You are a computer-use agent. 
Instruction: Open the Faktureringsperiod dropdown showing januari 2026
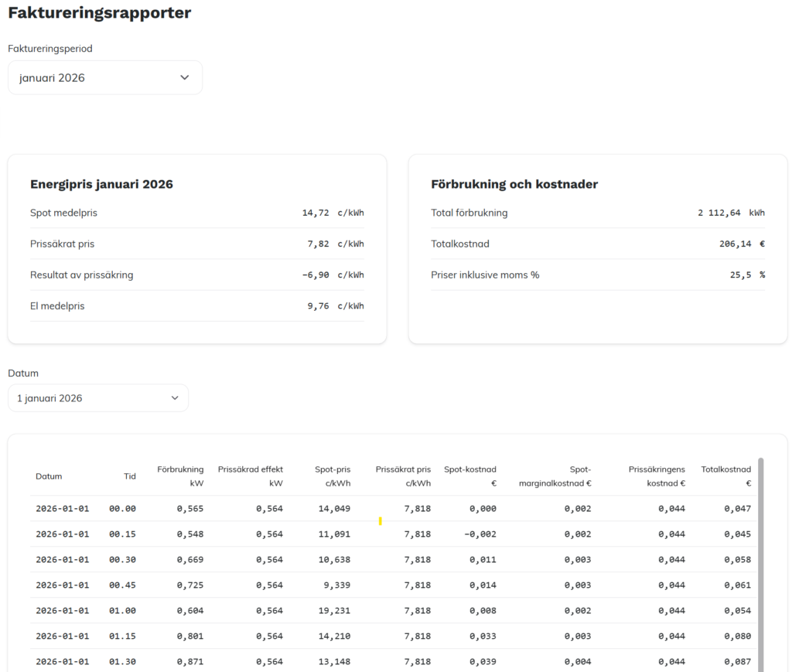pos(104,77)
